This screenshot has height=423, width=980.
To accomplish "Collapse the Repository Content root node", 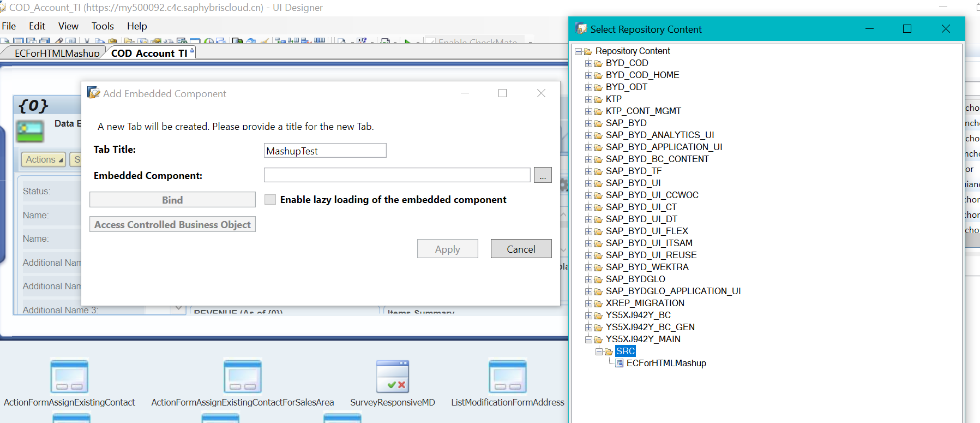I will [x=578, y=51].
